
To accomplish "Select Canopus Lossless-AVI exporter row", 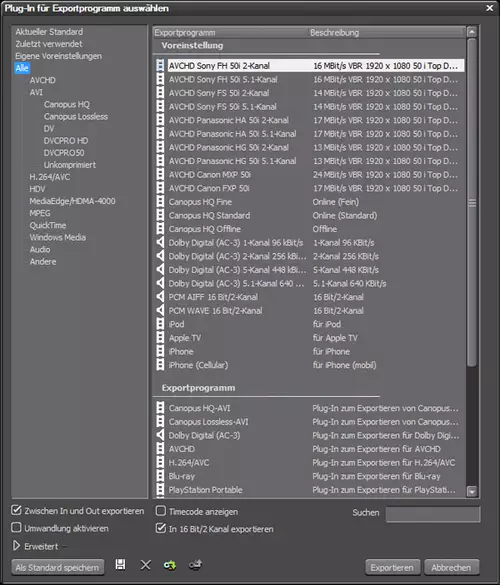I will click(310, 422).
